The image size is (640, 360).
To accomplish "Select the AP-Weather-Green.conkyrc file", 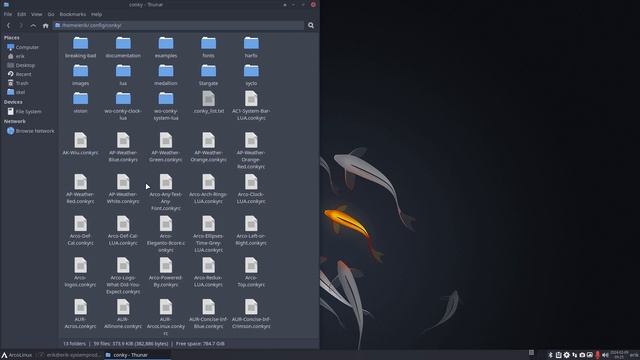I will 166,140.
